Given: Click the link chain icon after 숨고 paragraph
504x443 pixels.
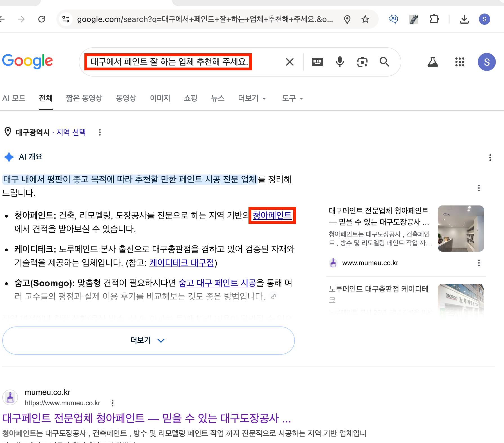Looking at the screenshot, I should point(273,296).
